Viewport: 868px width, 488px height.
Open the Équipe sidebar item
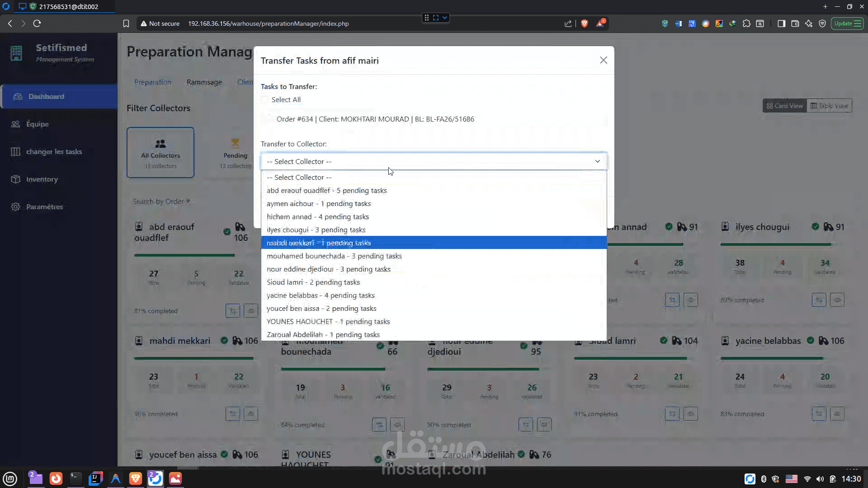37,124
